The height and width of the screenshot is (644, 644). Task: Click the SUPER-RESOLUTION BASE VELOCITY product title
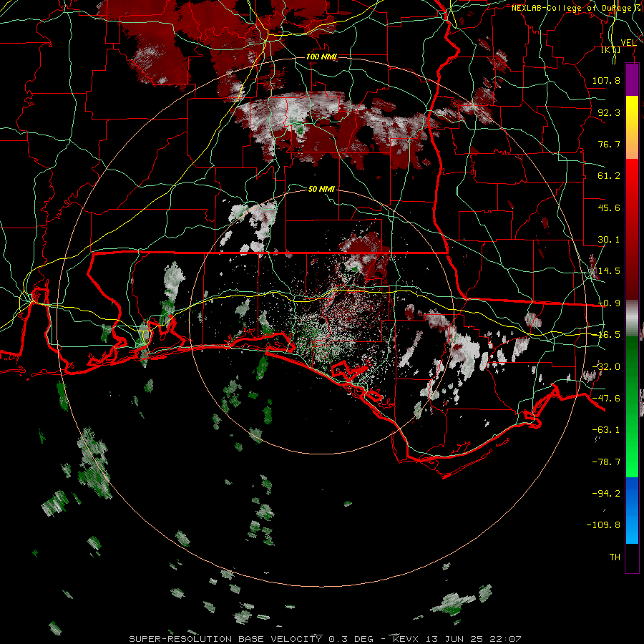(x=225, y=639)
